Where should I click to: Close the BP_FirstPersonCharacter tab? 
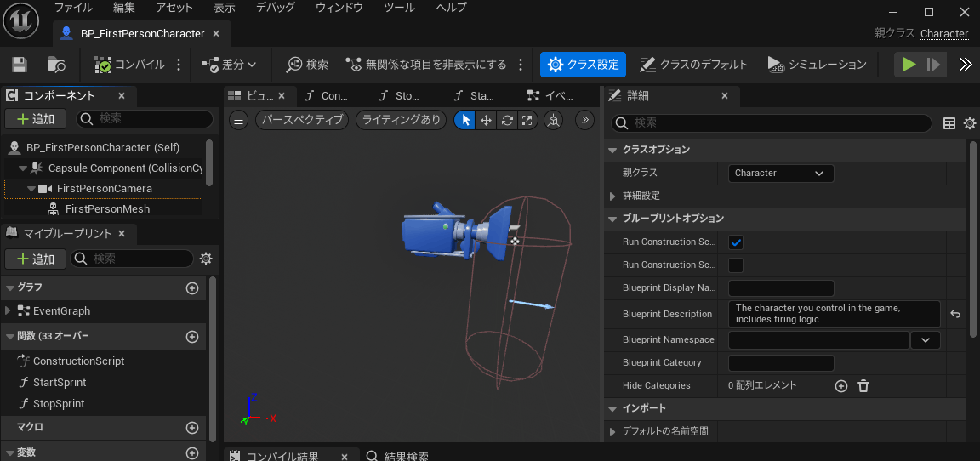(216, 34)
